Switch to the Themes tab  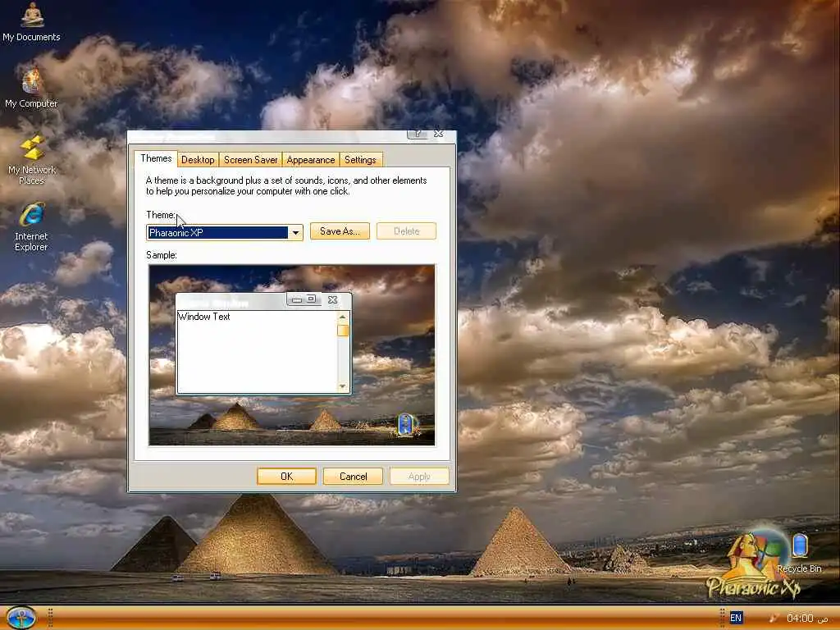156,158
